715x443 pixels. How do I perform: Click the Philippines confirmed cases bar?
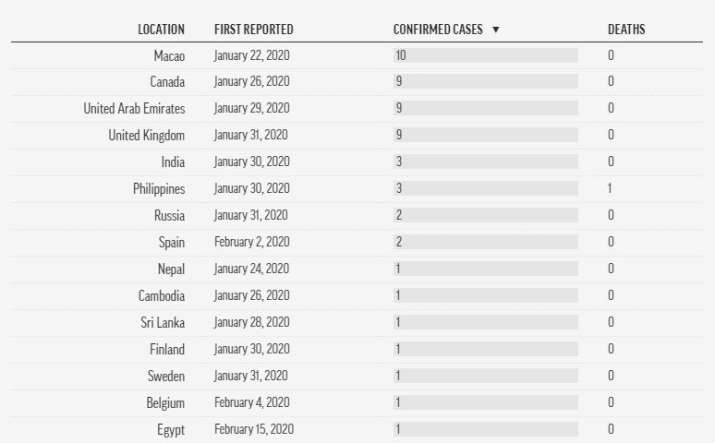tap(486, 188)
